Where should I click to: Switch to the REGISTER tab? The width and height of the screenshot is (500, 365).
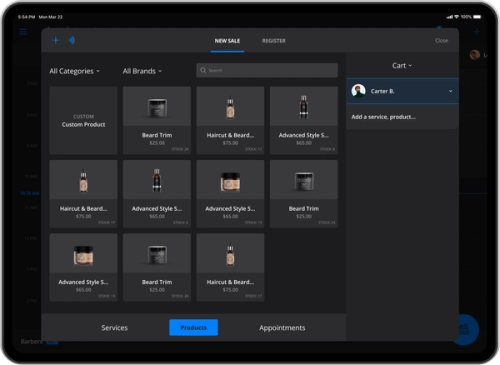pos(274,41)
